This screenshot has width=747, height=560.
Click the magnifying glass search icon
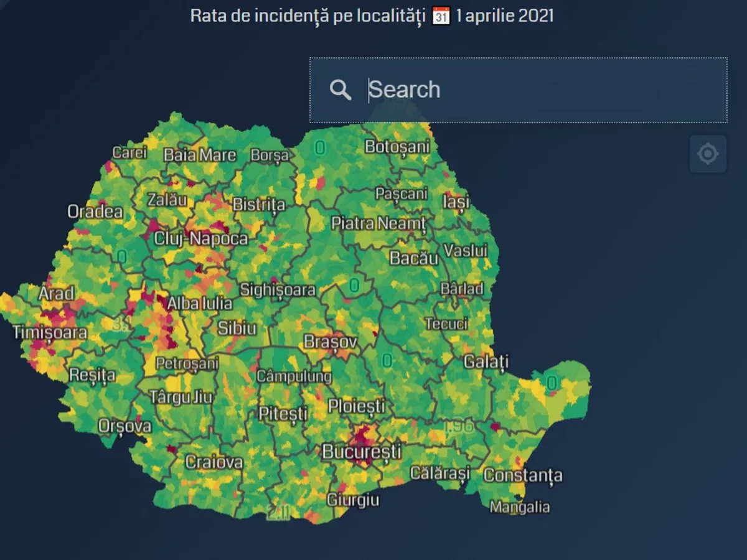pos(341,90)
